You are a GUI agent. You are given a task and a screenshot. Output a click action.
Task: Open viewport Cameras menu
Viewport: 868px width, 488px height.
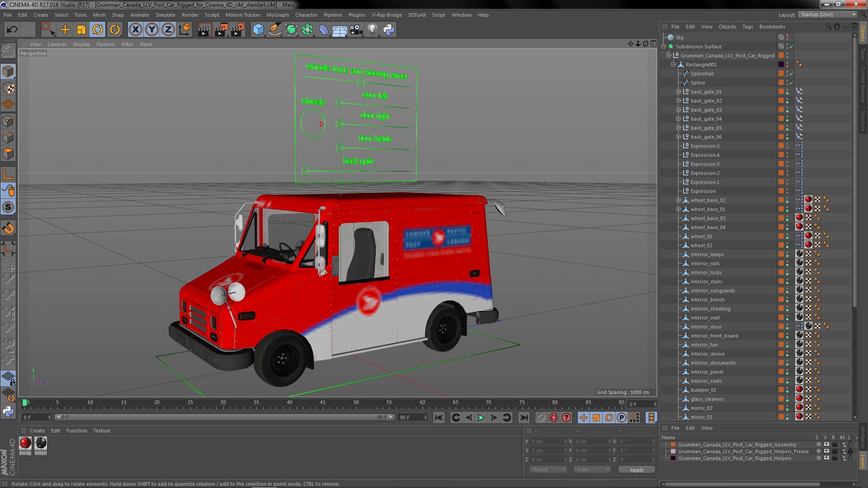(57, 44)
